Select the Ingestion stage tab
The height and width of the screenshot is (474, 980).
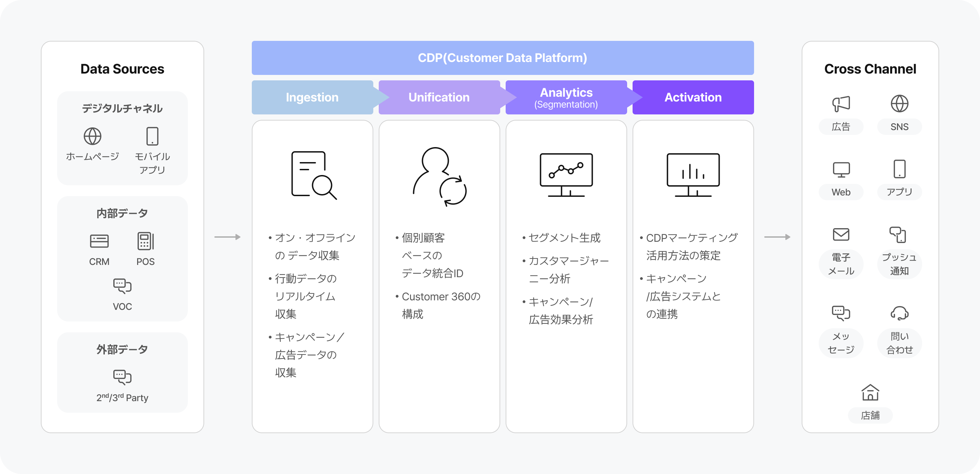tap(312, 97)
